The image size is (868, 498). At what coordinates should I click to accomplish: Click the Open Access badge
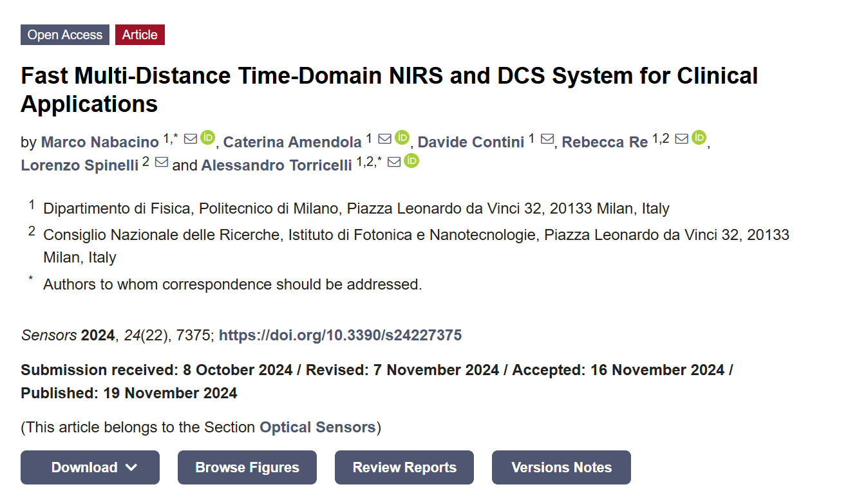point(65,35)
